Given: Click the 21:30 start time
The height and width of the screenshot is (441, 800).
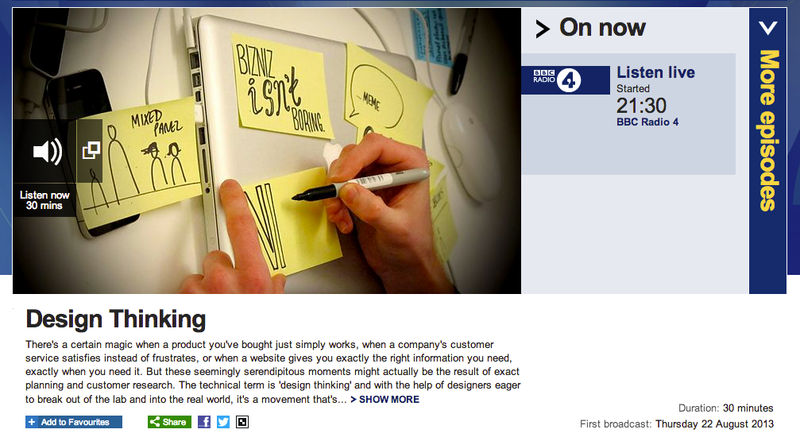Looking at the screenshot, I should [641, 106].
